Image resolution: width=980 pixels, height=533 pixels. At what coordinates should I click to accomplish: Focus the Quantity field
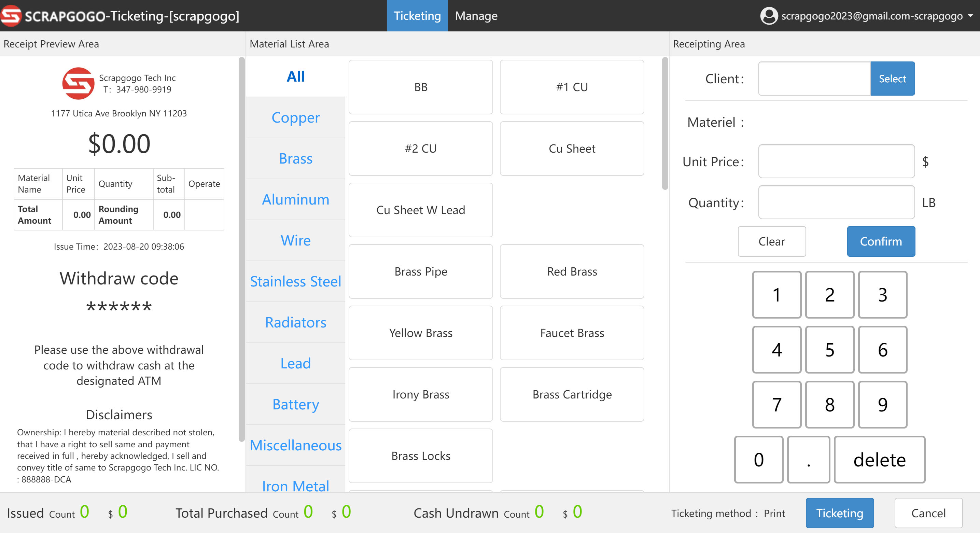[x=837, y=202]
